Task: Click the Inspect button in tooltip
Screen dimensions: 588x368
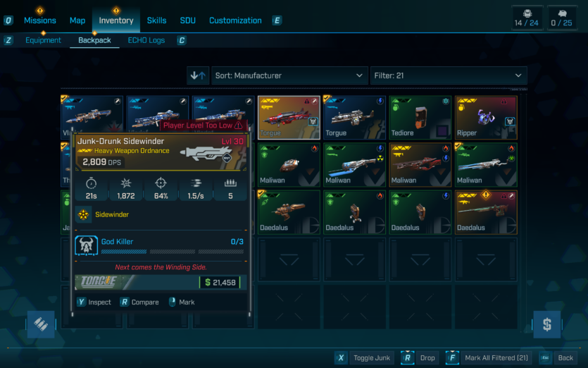Action: (x=94, y=302)
